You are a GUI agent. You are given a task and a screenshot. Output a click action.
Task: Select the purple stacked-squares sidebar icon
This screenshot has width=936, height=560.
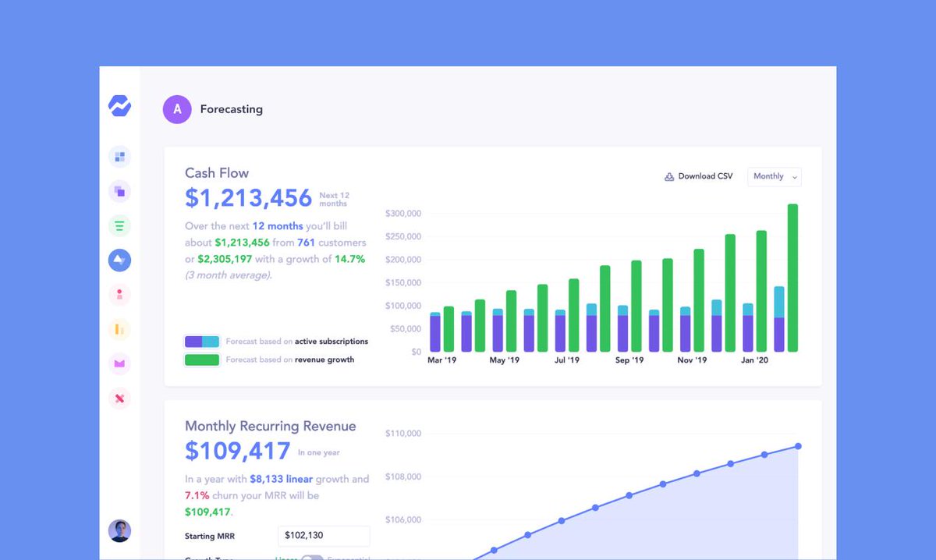point(119,191)
